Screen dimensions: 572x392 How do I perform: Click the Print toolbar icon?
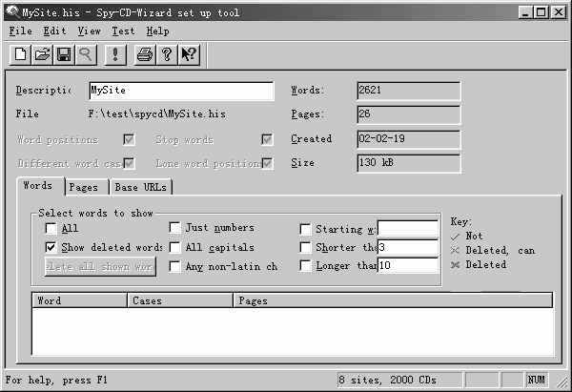(x=144, y=54)
